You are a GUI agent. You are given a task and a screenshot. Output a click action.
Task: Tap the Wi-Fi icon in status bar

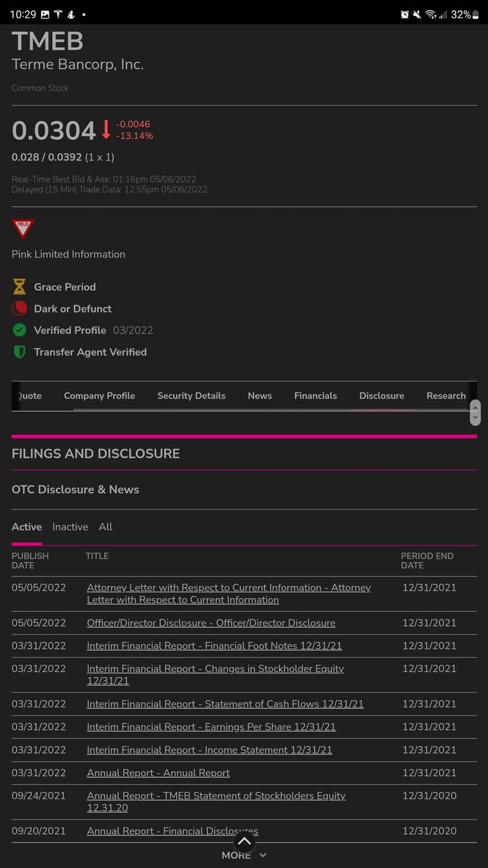[x=431, y=14]
